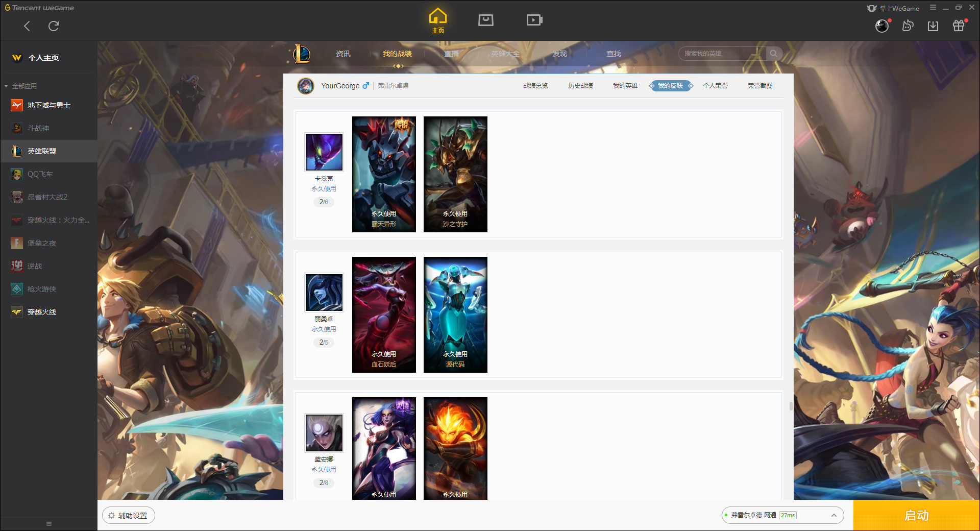This screenshot has width=980, height=531.
Task: Click the 掌上WeGame mobile link
Action: [x=893, y=8]
